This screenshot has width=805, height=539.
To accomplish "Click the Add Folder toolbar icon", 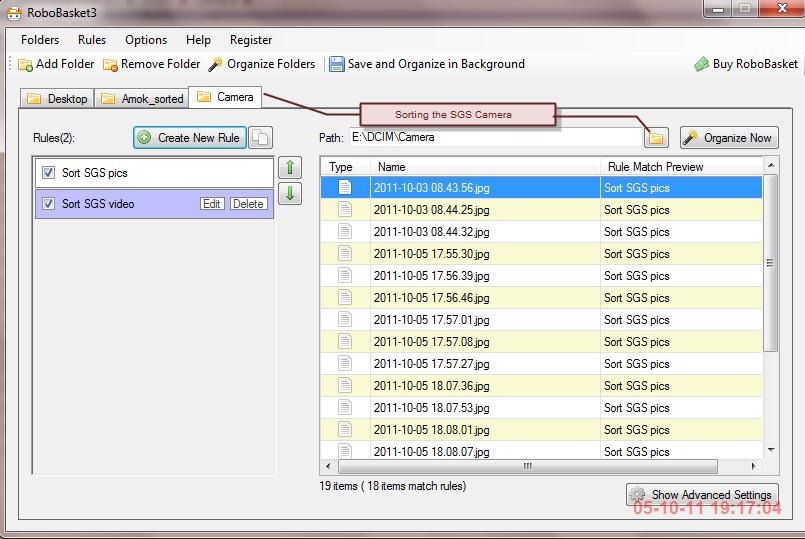I will pos(25,65).
